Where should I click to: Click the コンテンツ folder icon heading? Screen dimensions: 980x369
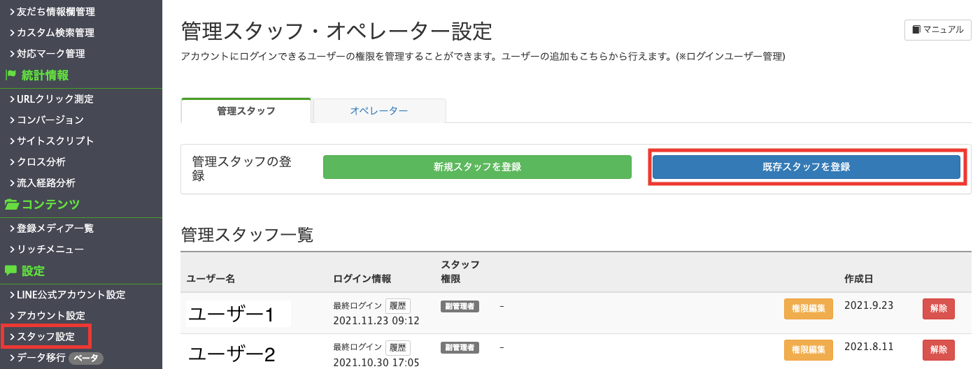[42, 204]
